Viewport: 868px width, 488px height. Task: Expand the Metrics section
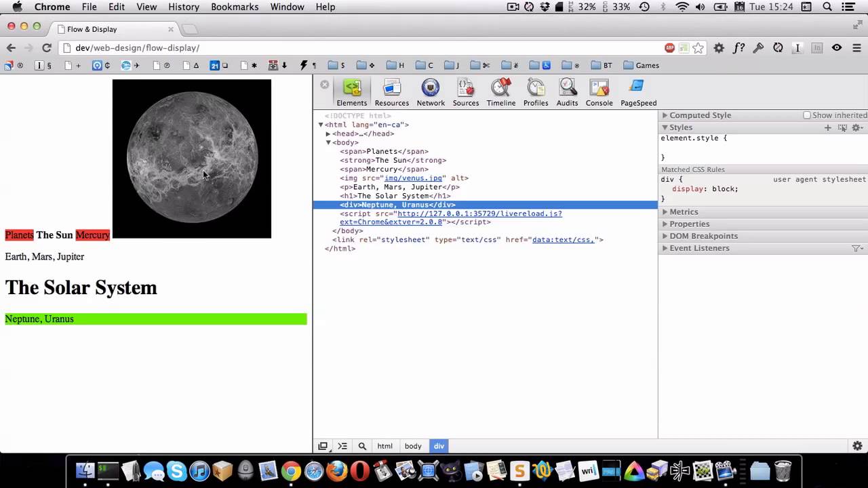(665, 212)
